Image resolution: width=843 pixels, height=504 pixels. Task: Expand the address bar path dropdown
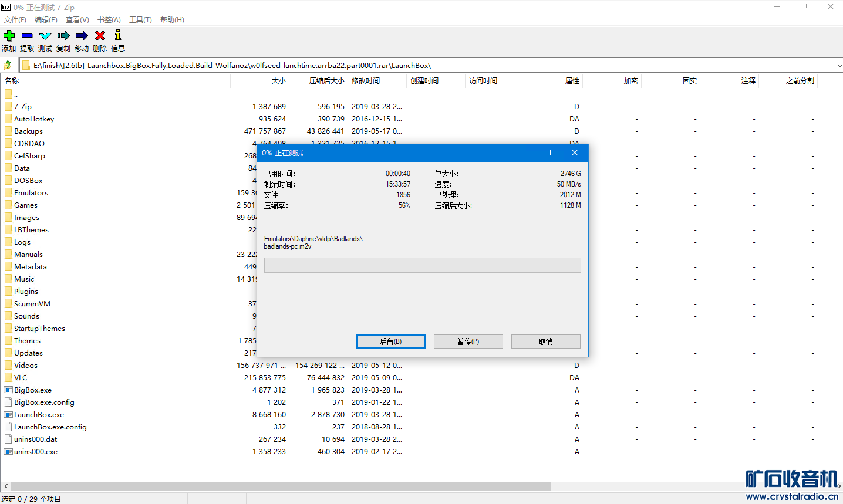(839, 65)
